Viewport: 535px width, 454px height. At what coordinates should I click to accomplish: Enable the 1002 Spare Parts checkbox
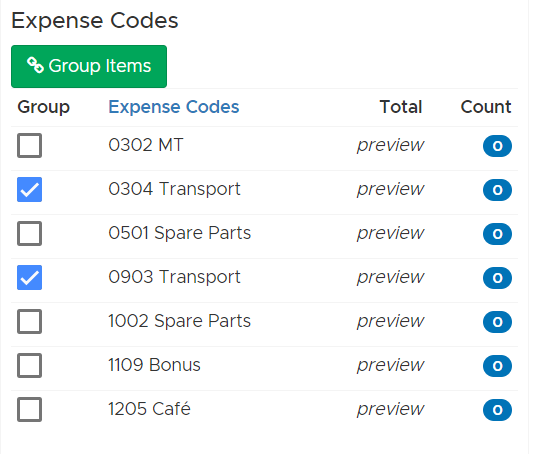(30, 322)
